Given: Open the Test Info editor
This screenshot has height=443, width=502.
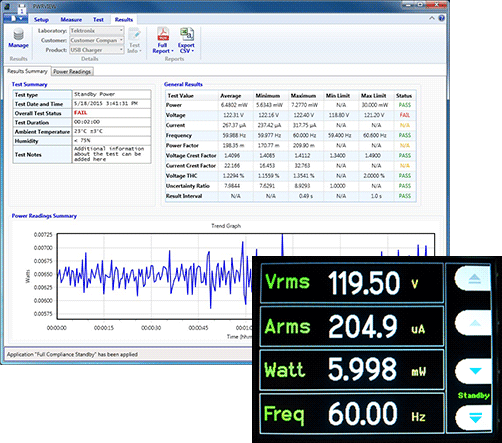Looking at the screenshot, I should point(134,40).
